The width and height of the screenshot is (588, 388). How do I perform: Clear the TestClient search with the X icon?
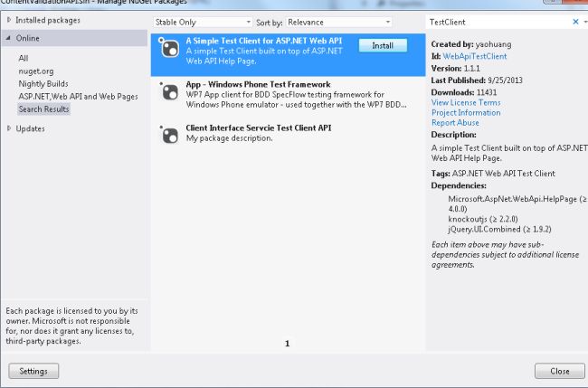click(x=575, y=22)
